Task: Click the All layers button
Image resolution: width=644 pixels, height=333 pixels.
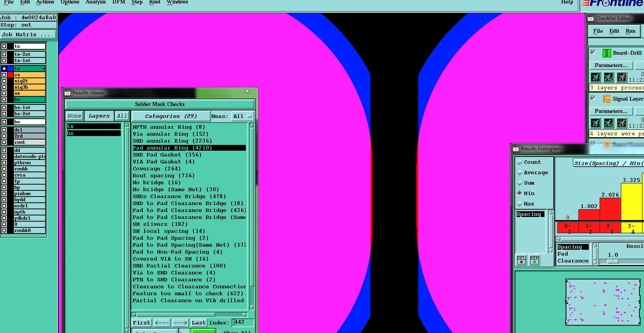Action: 122,116
